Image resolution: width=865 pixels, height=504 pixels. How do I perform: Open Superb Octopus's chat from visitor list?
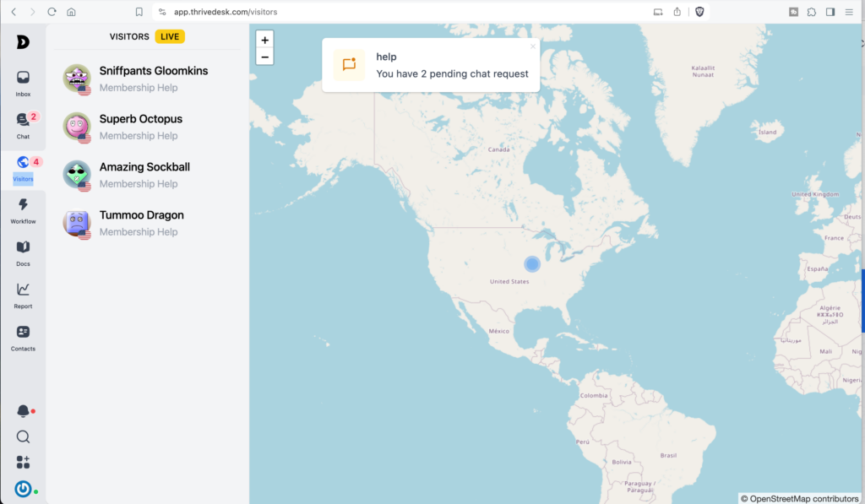point(139,127)
